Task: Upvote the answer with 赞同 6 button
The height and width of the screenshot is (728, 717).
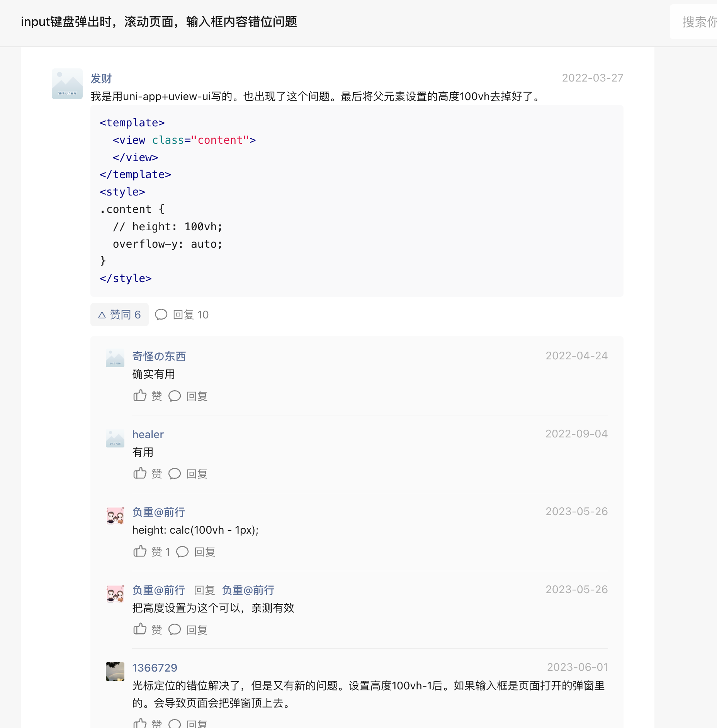Action: tap(119, 315)
